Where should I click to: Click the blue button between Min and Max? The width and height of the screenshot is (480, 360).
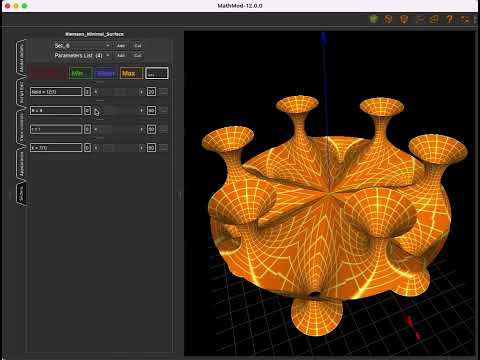tap(106, 73)
